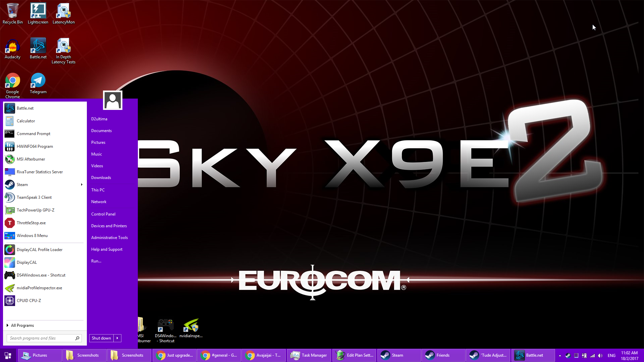The image size is (644, 362).
Task: Click the user account picture
Action: 113,100
